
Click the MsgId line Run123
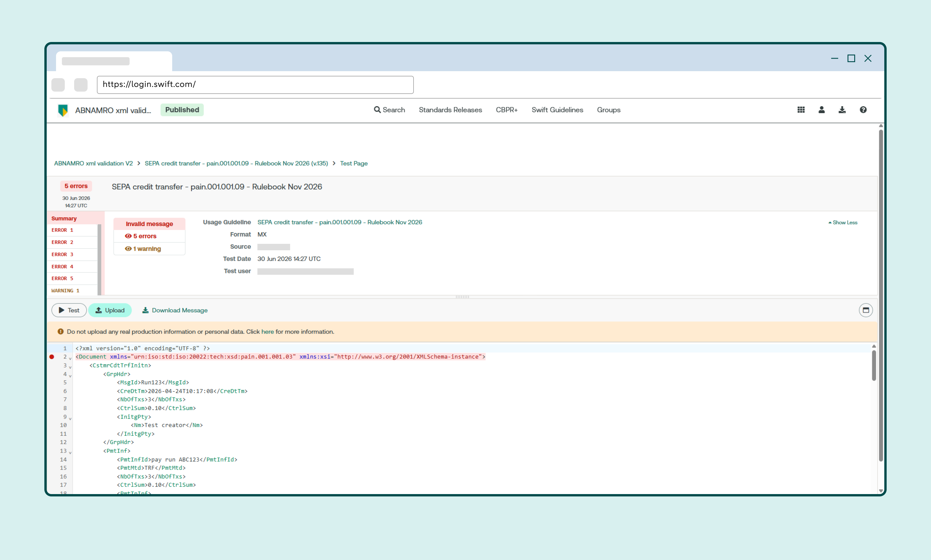coord(153,382)
